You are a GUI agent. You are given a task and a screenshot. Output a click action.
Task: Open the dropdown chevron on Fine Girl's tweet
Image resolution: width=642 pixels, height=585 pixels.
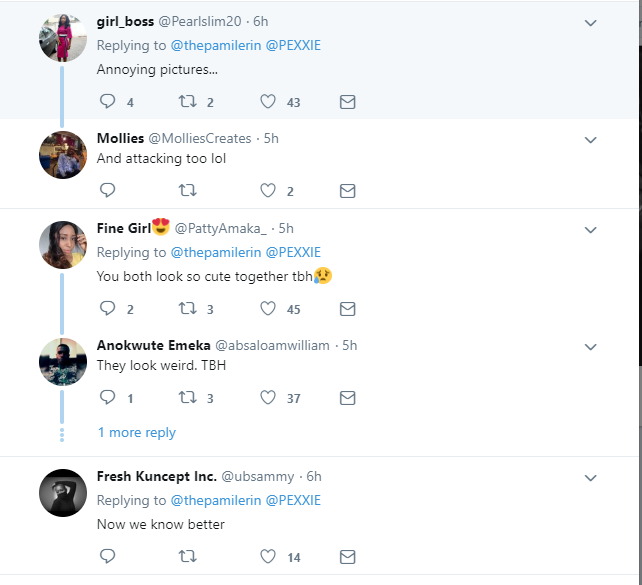coord(590,230)
